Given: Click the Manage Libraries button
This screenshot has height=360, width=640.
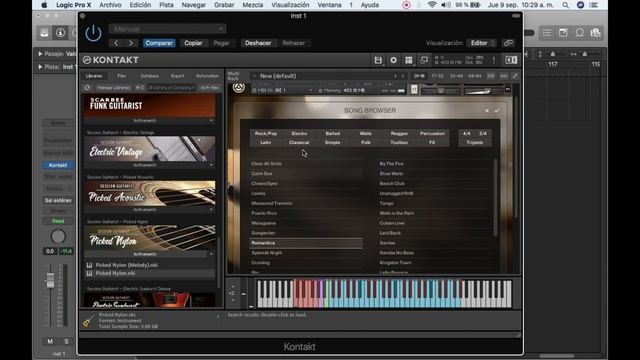Looking at the screenshot, I should click(113, 87).
